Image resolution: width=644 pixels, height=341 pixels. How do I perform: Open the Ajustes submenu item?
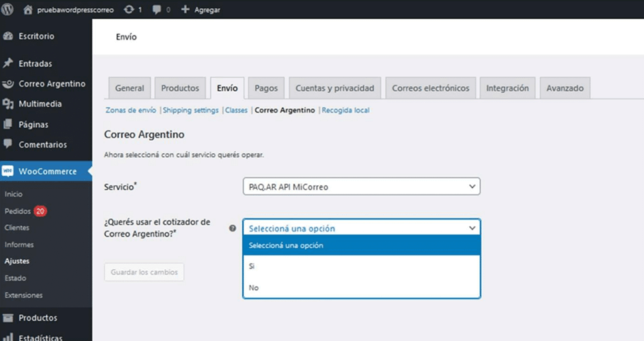coord(17,261)
